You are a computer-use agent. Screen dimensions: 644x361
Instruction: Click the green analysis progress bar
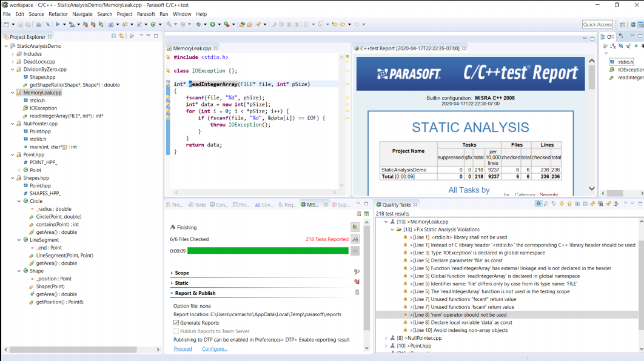pos(268,251)
